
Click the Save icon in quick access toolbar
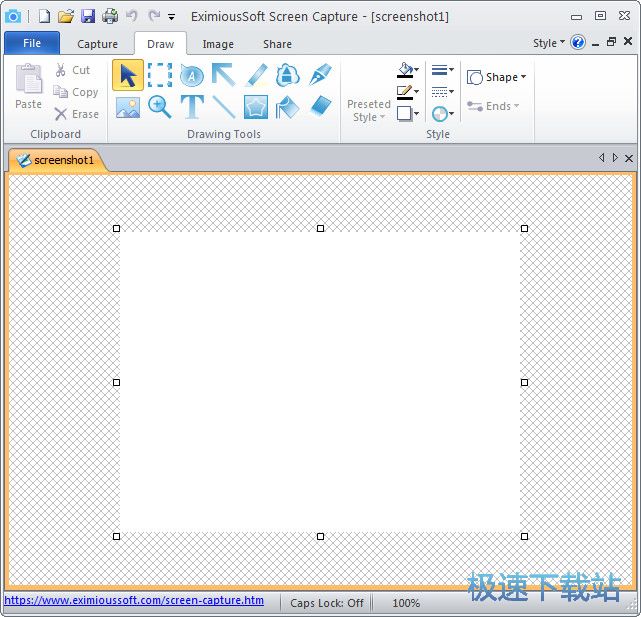tap(88, 16)
